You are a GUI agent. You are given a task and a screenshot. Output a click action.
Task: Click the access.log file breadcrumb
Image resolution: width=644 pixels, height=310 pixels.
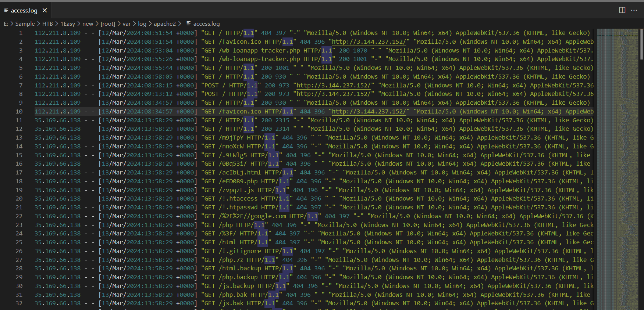point(206,24)
